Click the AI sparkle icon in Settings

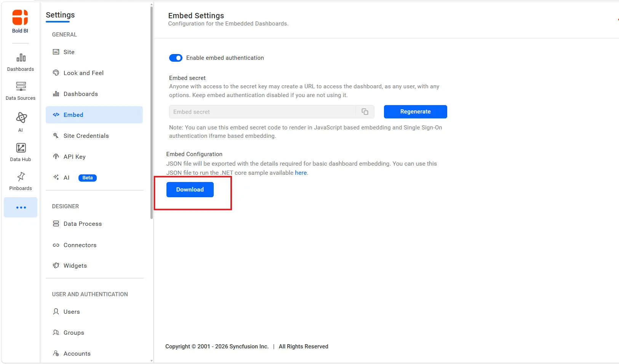point(56,177)
